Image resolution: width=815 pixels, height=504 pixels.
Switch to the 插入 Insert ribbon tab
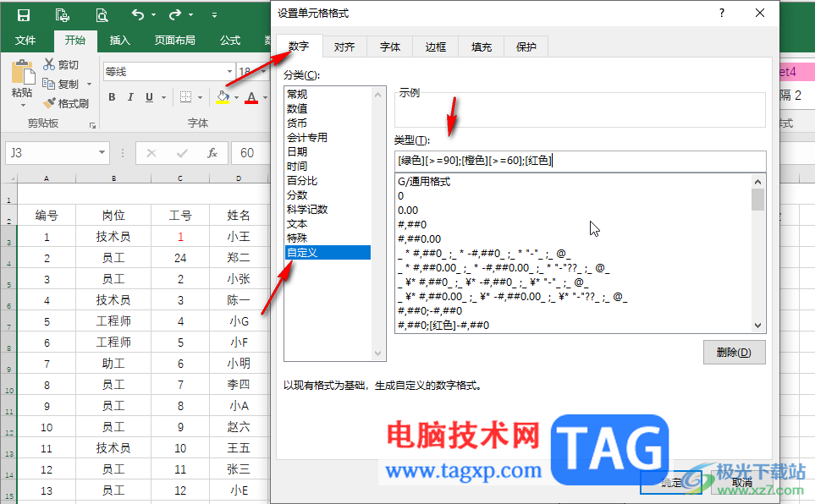click(119, 40)
